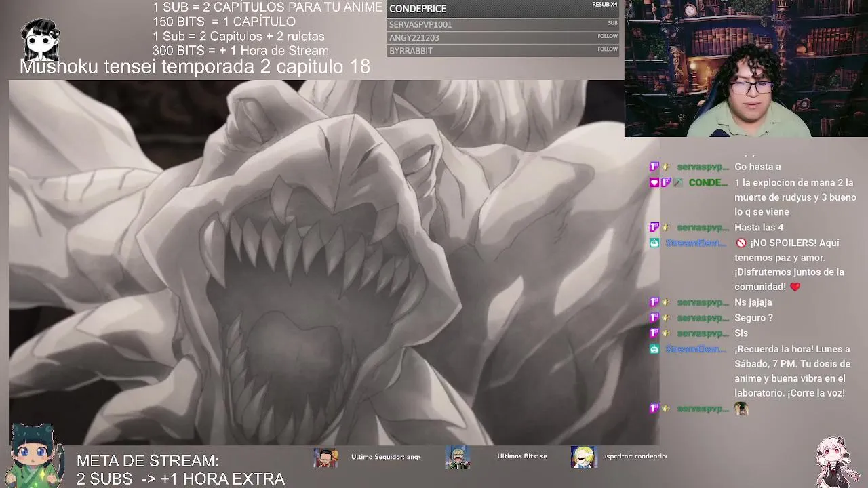Screen dimensions: 868x488
Task: Click the red prohibited emoji before NO SPOILERS
Action: click(x=741, y=243)
